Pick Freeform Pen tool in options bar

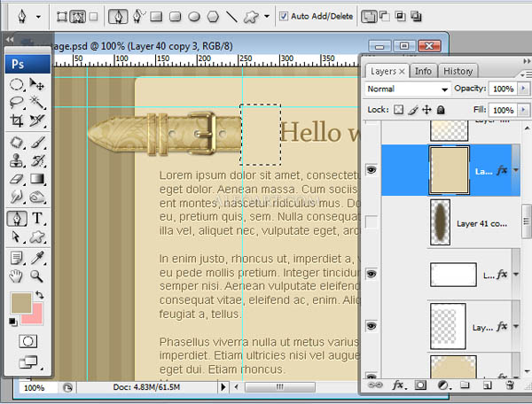(x=137, y=16)
